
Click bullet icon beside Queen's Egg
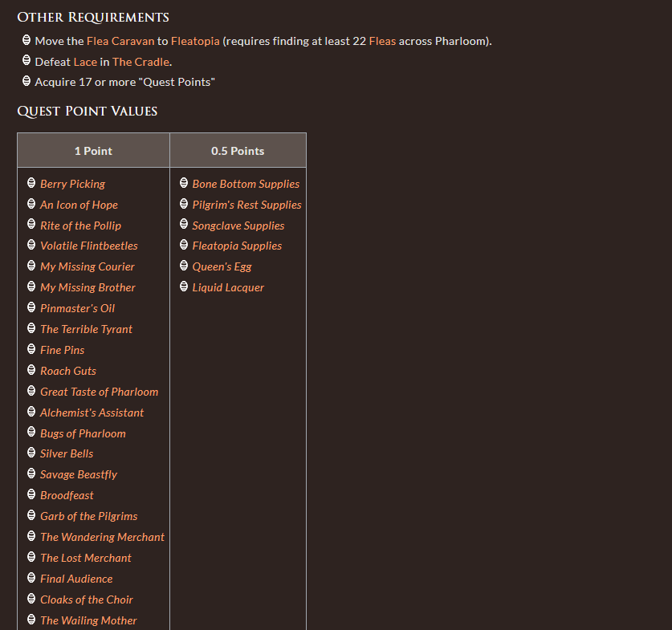tap(184, 266)
